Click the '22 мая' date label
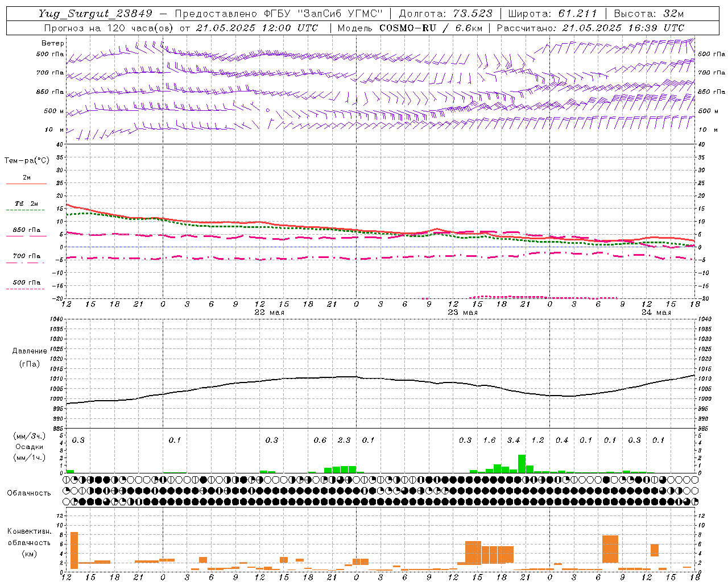This screenshot has width=728, height=582. pos(270,313)
